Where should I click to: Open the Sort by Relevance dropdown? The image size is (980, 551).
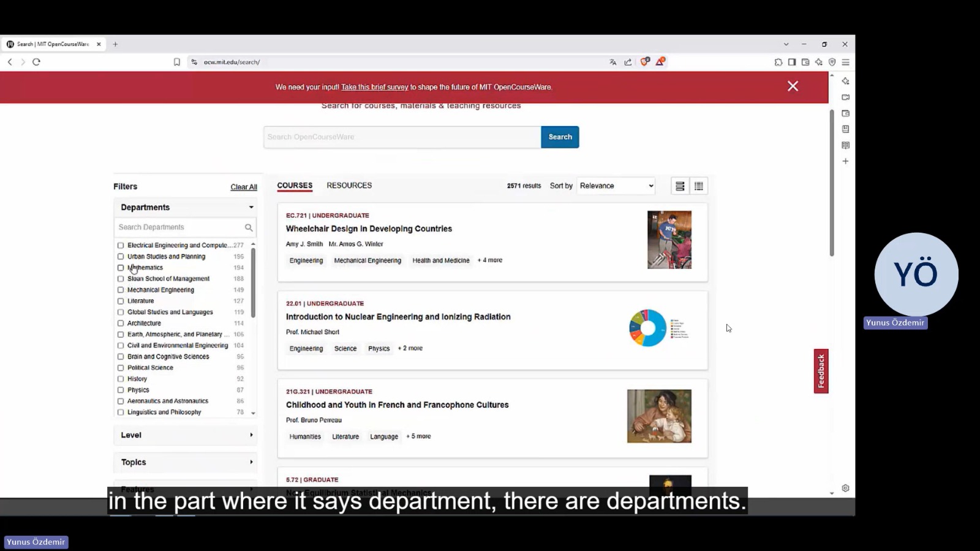(616, 186)
